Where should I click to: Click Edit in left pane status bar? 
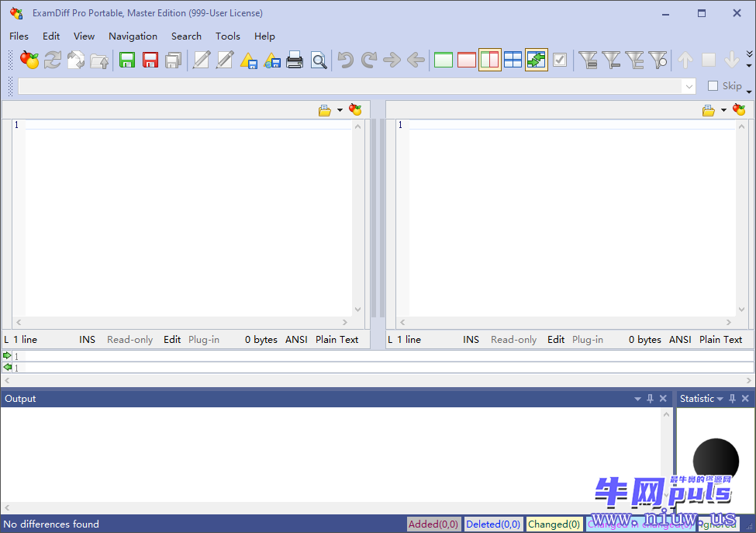click(x=172, y=340)
